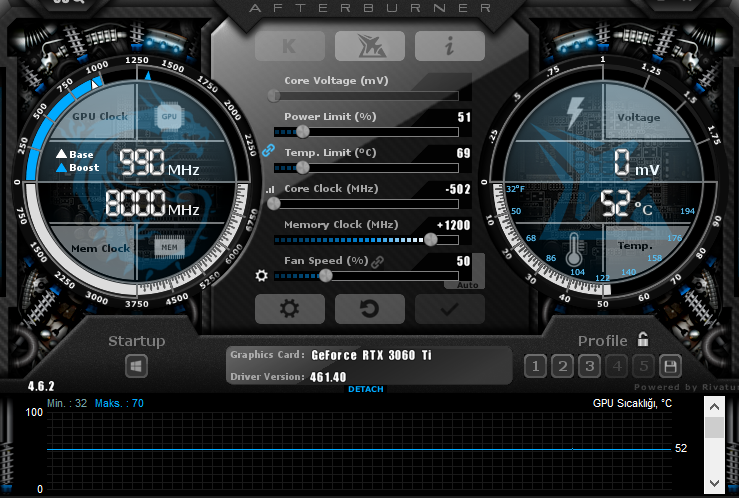Click the 8000 MHz memory clock reading
Screen dimensions: 739x498
[153, 204]
